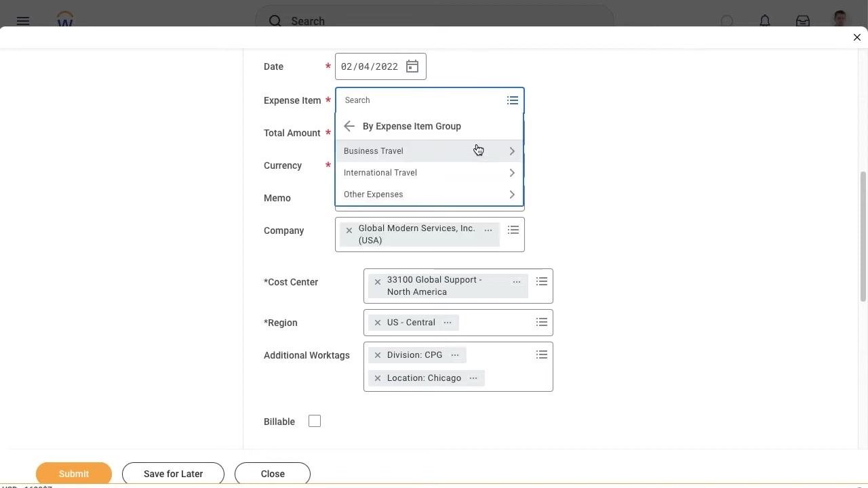Open related actions for 33100 Global Support

[517, 282]
